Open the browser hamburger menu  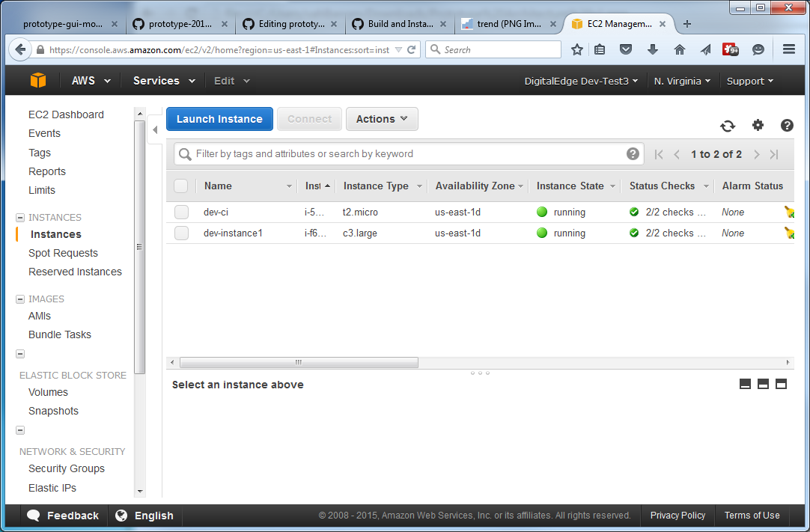click(x=789, y=49)
